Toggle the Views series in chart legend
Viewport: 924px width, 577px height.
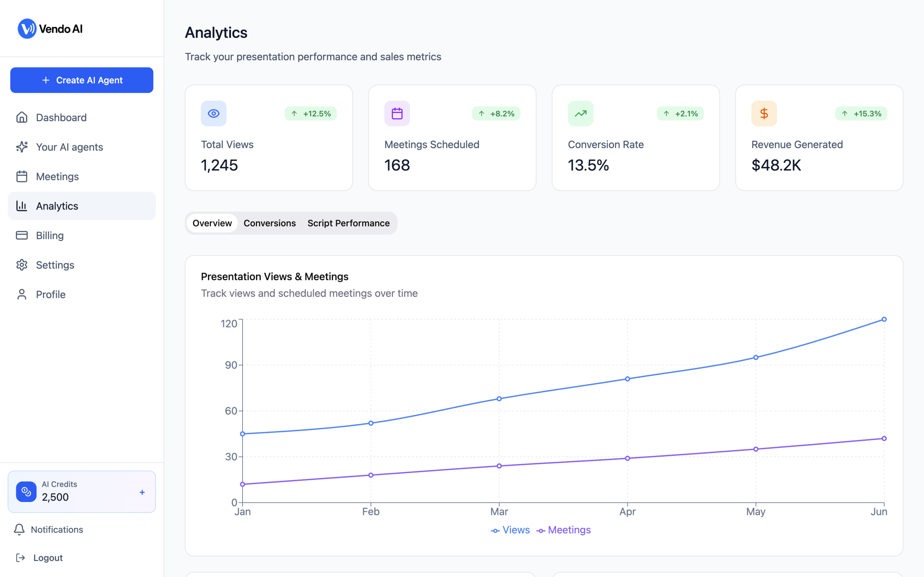510,530
